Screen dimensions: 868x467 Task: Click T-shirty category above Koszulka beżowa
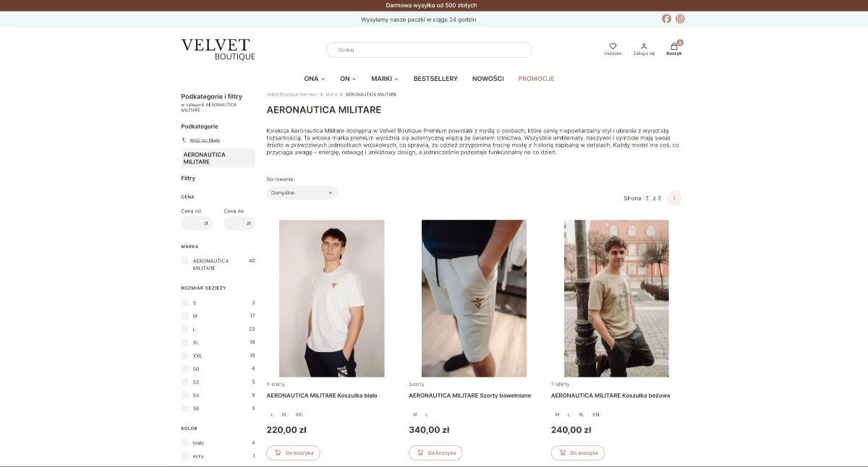point(561,385)
